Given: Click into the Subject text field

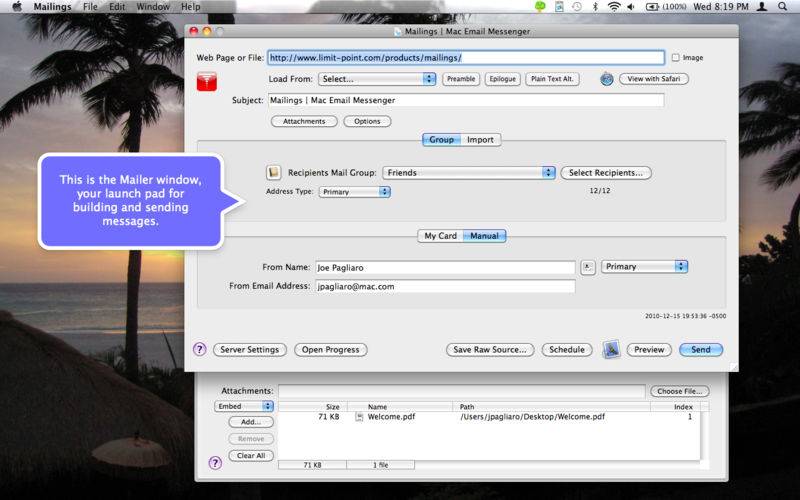Looking at the screenshot, I should (x=465, y=101).
